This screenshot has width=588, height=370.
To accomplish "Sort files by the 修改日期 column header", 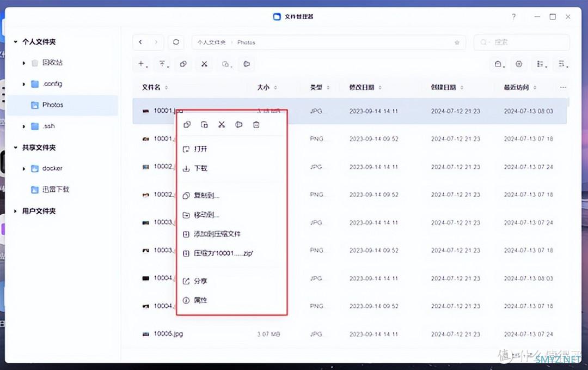I will tap(362, 87).
